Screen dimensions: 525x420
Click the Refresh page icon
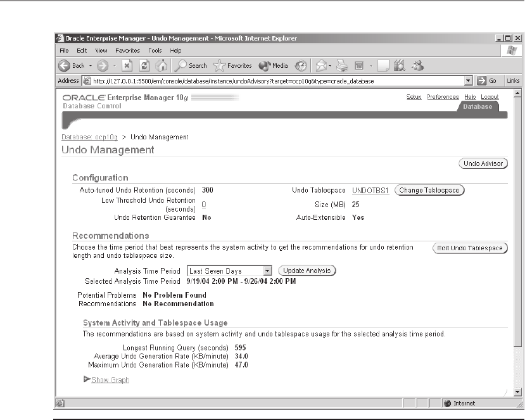pos(144,66)
